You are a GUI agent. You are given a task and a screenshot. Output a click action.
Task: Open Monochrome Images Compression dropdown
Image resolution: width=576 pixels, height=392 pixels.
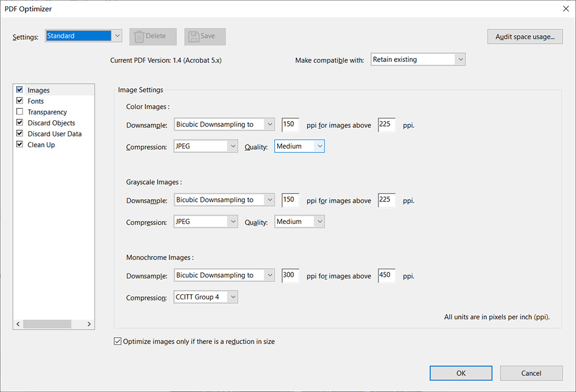[x=206, y=297]
